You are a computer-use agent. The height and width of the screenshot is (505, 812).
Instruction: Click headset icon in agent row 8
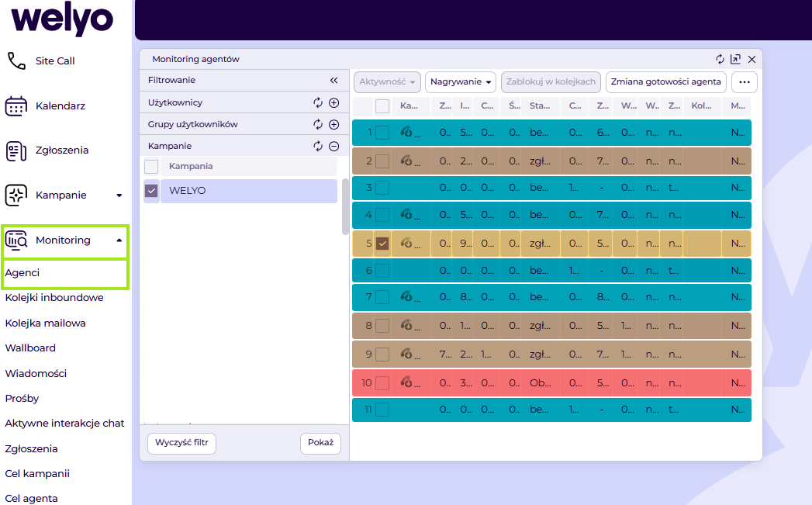point(406,325)
